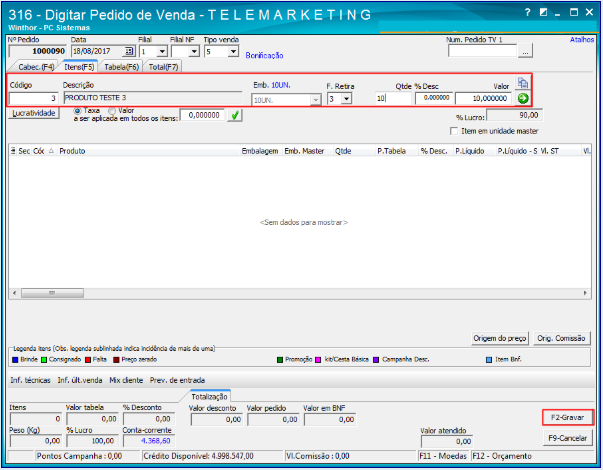Focus the Qtde input field
Image resolution: width=603 pixels, height=470 pixels.
coord(393,98)
